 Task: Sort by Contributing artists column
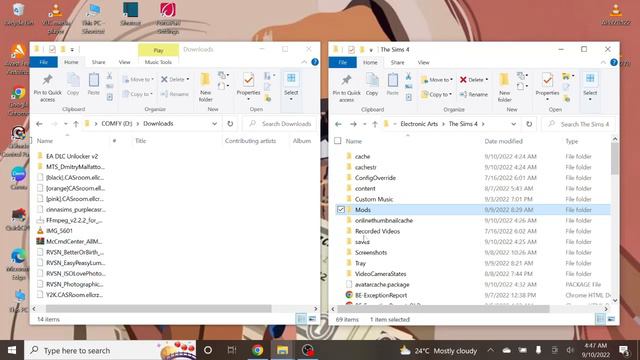click(x=250, y=141)
